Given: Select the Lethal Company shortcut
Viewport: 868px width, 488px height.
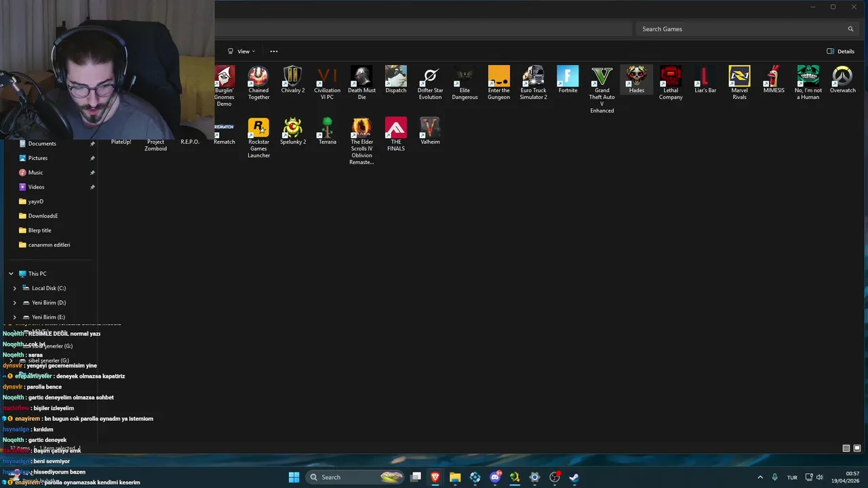Looking at the screenshot, I should coord(671,83).
